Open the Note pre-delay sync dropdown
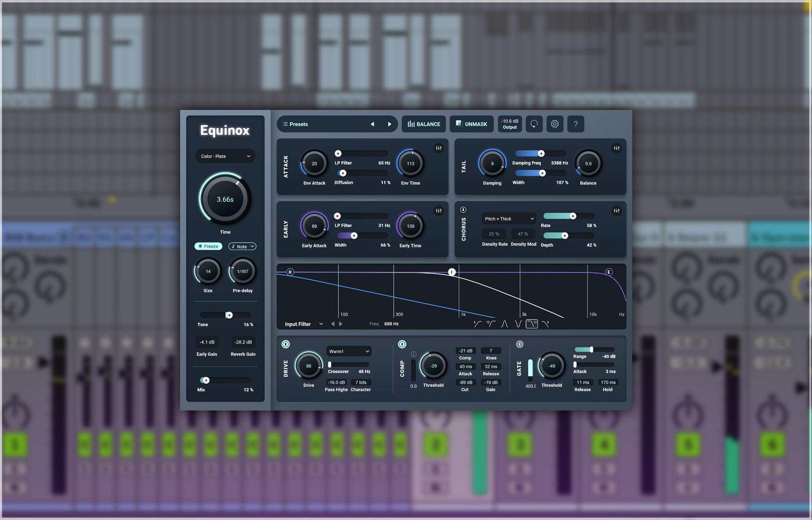This screenshot has width=812, height=520. coord(242,246)
